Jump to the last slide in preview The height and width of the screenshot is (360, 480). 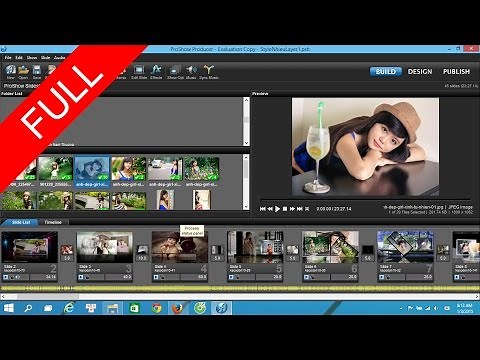[300, 209]
